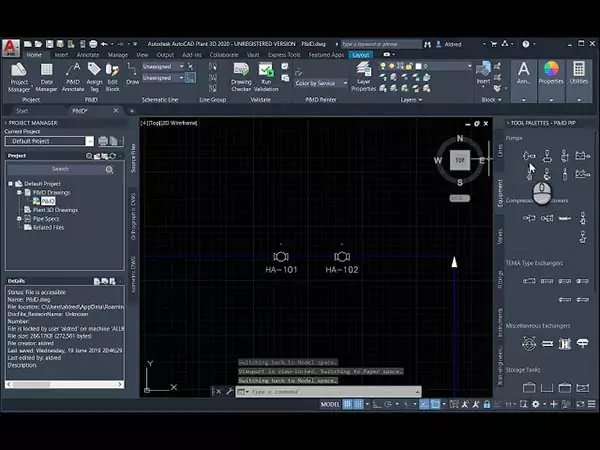The height and width of the screenshot is (450, 600).
Task: Open the Edit Block tool
Action: (112, 78)
